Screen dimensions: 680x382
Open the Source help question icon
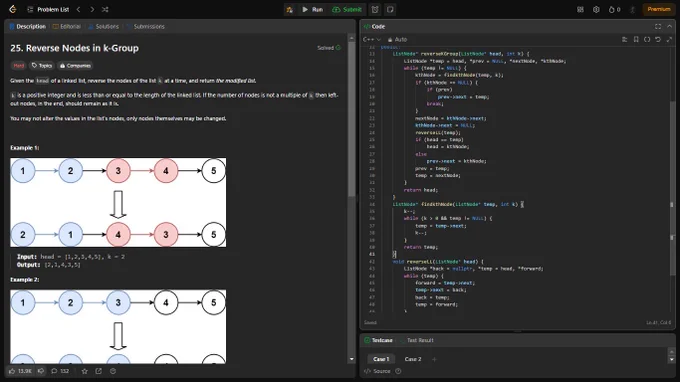tap(398, 371)
